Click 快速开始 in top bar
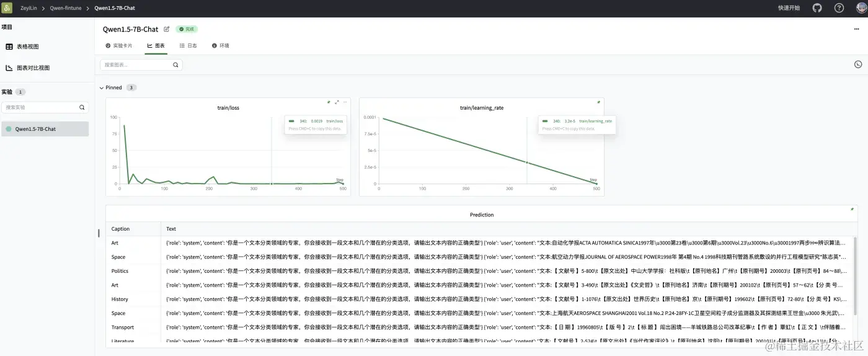 pos(789,8)
